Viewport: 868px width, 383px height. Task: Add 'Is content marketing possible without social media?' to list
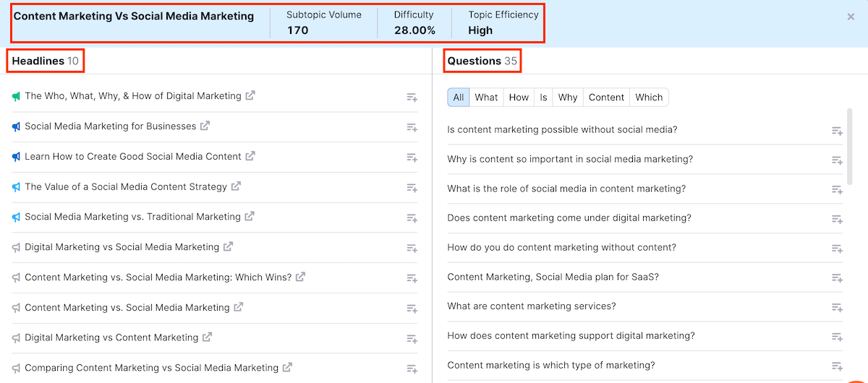click(x=836, y=131)
